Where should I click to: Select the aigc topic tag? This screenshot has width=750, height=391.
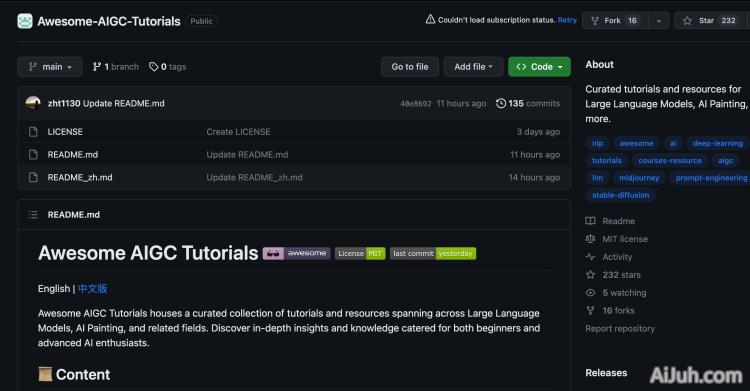[725, 160]
